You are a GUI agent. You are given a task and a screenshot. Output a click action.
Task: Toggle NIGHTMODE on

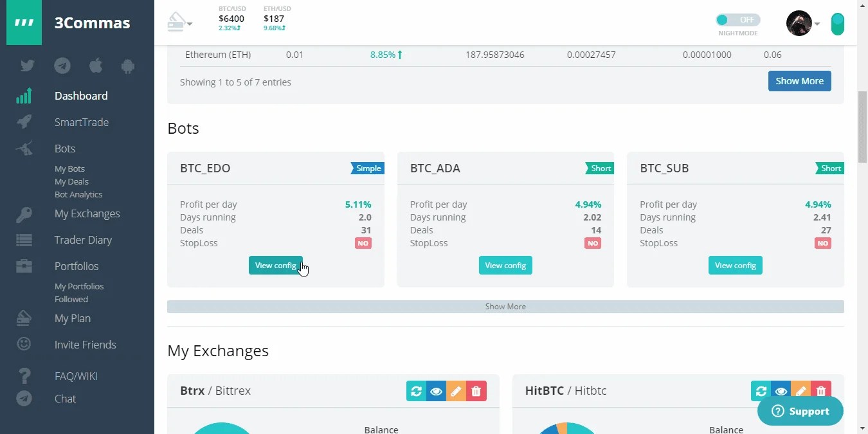coord(737,19)
